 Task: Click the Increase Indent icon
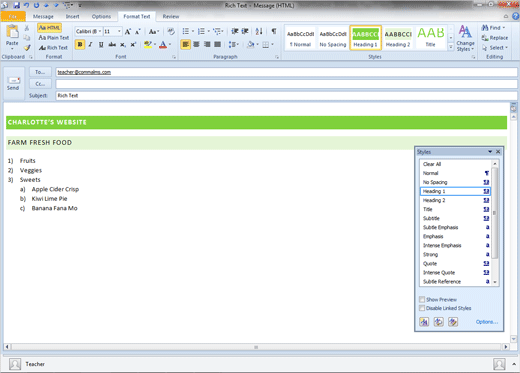tap(245, 31)
